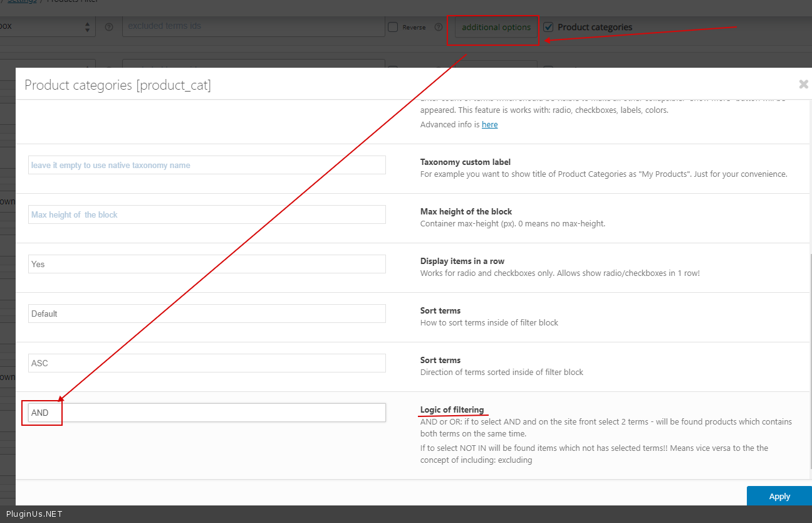Click the excluded terms ids field
Screen dimensions: 812x523
[x=253, y=26]
